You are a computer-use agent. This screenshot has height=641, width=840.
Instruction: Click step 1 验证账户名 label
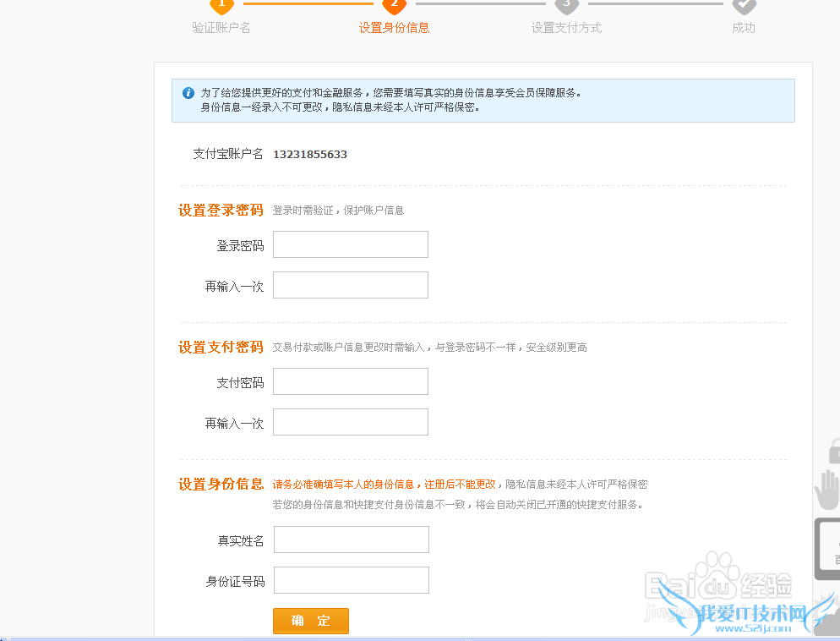pos(221,28)
